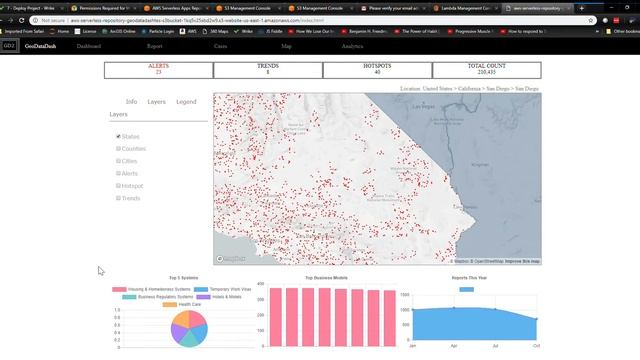Click the Improve this map link
Image resolution: width=640 pixels, height=360 pixels.
tap(522, 261)
